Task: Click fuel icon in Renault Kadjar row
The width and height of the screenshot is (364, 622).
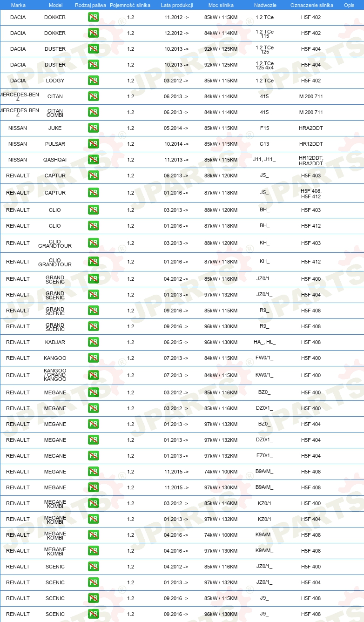Action: click(93, 342)
